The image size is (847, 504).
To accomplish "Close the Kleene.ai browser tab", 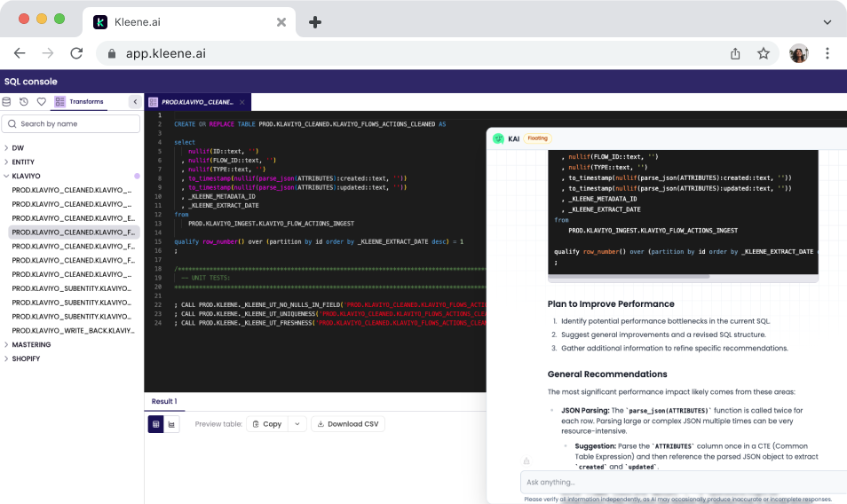I will pyautogui.click(x=281, y=22).
